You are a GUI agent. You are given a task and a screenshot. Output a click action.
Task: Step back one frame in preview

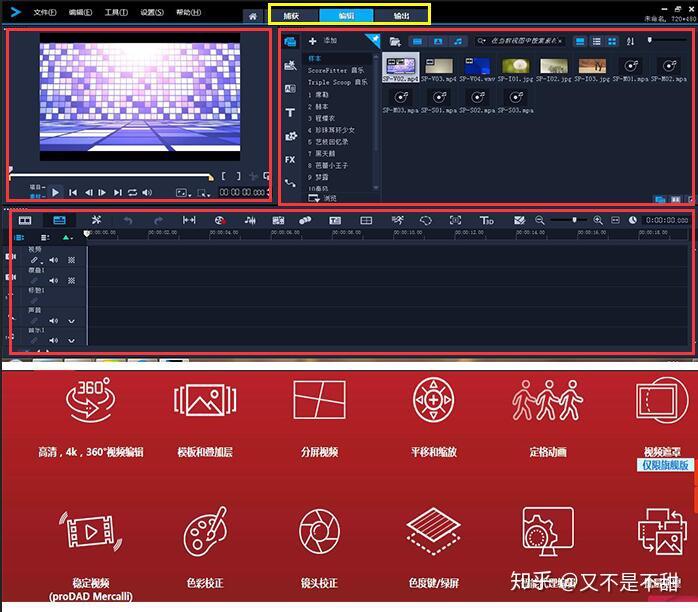(x=89, y=192)
